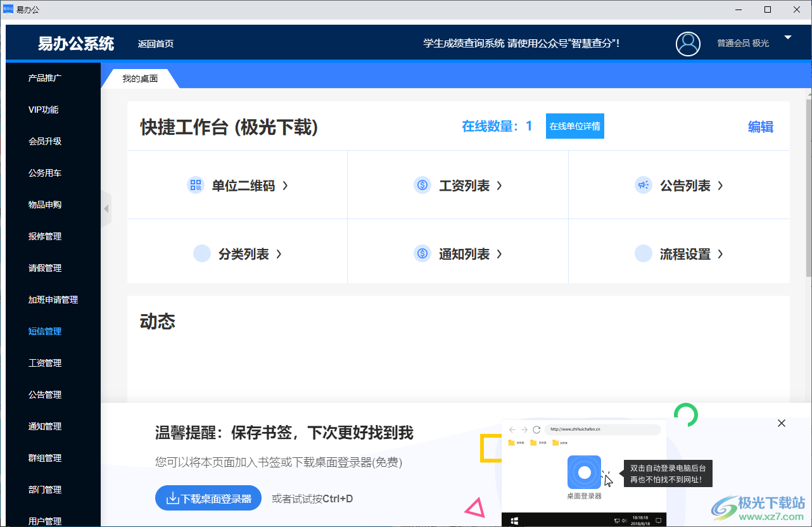
Task: Collapse the left sidebar with arrow handle
Action: (x=106, y=208)
